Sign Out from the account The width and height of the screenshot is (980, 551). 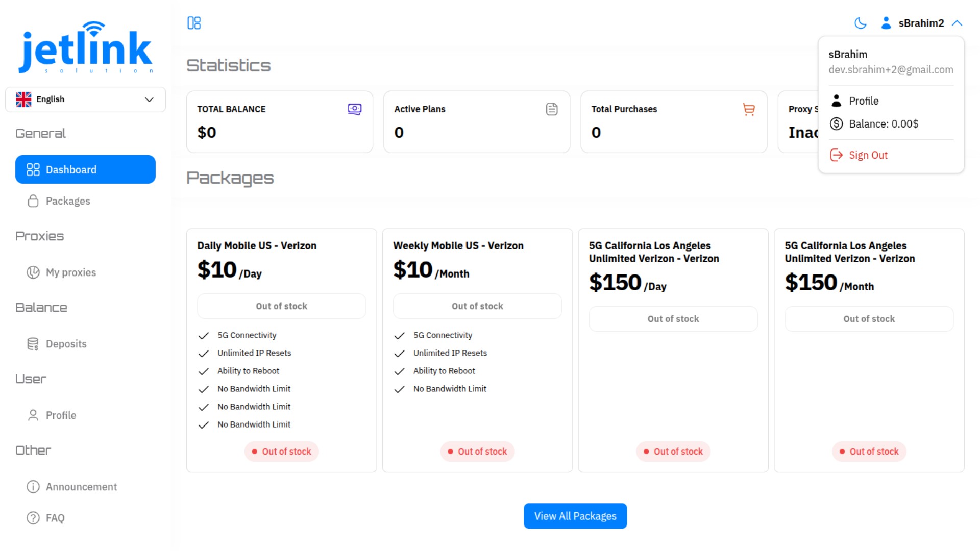coord(868,155)
